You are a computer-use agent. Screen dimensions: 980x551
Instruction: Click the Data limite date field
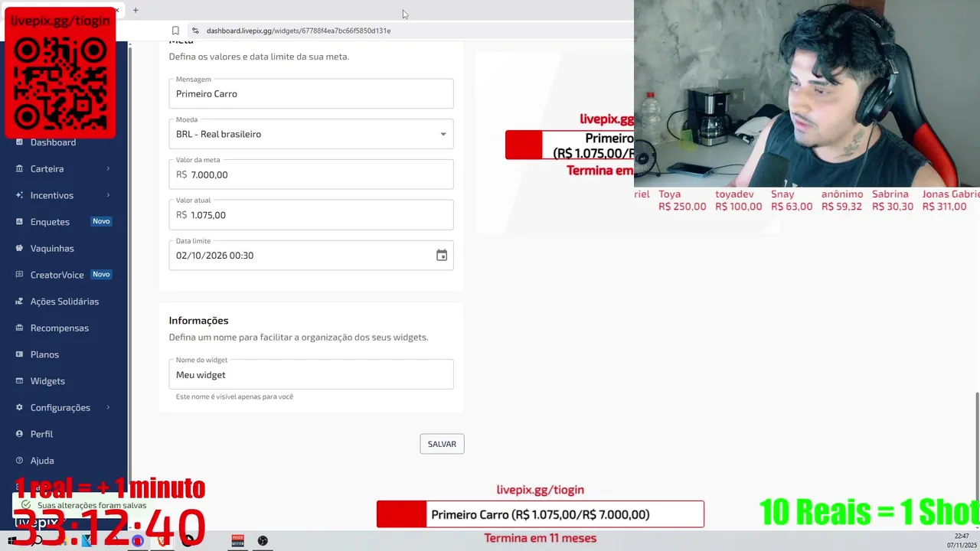pos(311,256)
